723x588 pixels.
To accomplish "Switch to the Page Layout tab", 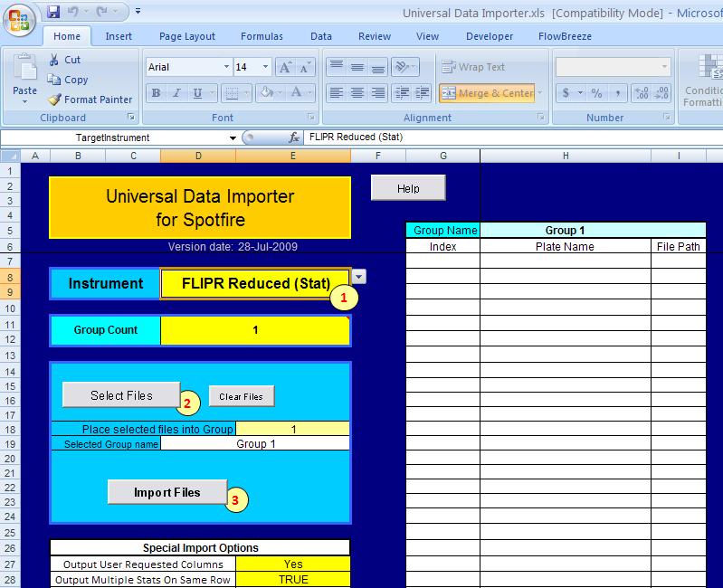I will [x=187, y=36].
